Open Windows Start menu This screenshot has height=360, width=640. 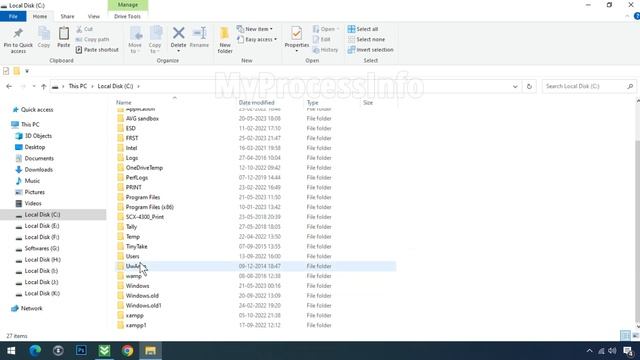(11, 351)
